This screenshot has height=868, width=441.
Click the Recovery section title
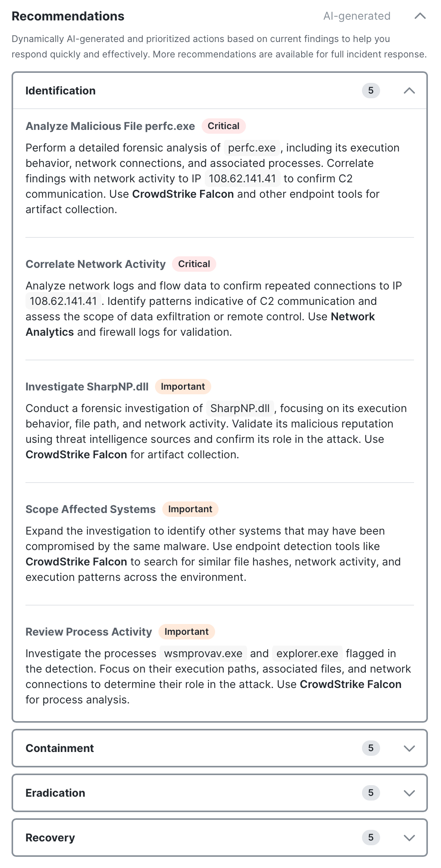point(50,838)
